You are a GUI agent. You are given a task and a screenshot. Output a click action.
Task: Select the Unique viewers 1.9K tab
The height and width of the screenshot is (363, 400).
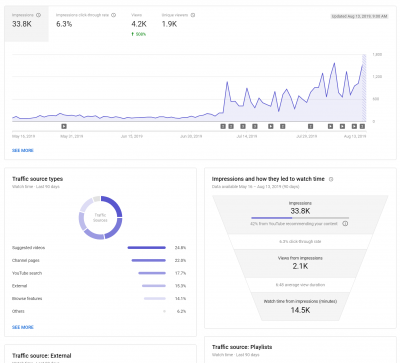[178, 24]
